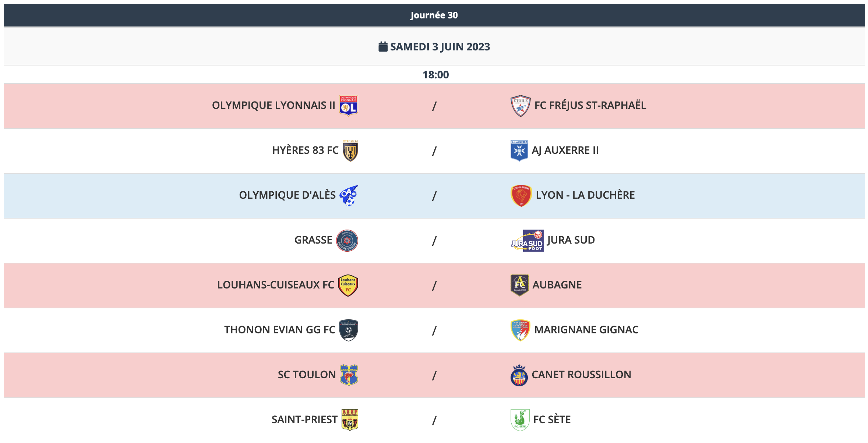Viewport: 868px width, 443px height.
Task: Open the Olympique d'Alès club logo
Action: [x=348, y=195]
